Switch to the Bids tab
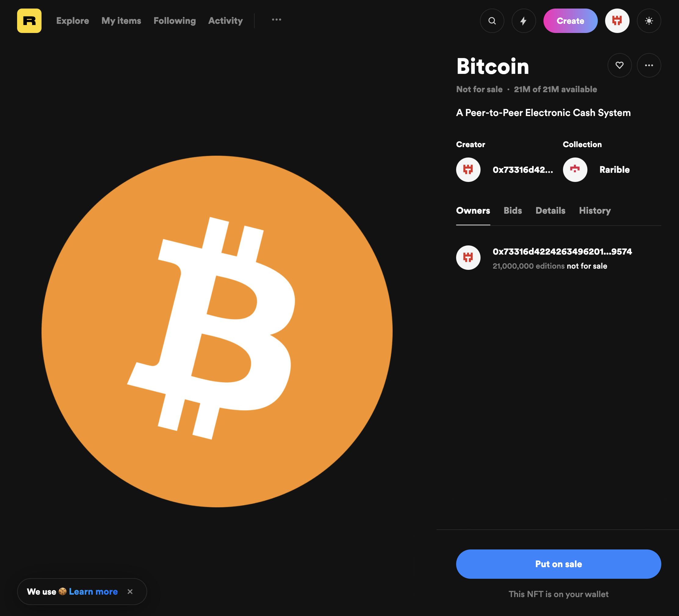The height and width of the screenshot is (616, 679). point(513,211)
